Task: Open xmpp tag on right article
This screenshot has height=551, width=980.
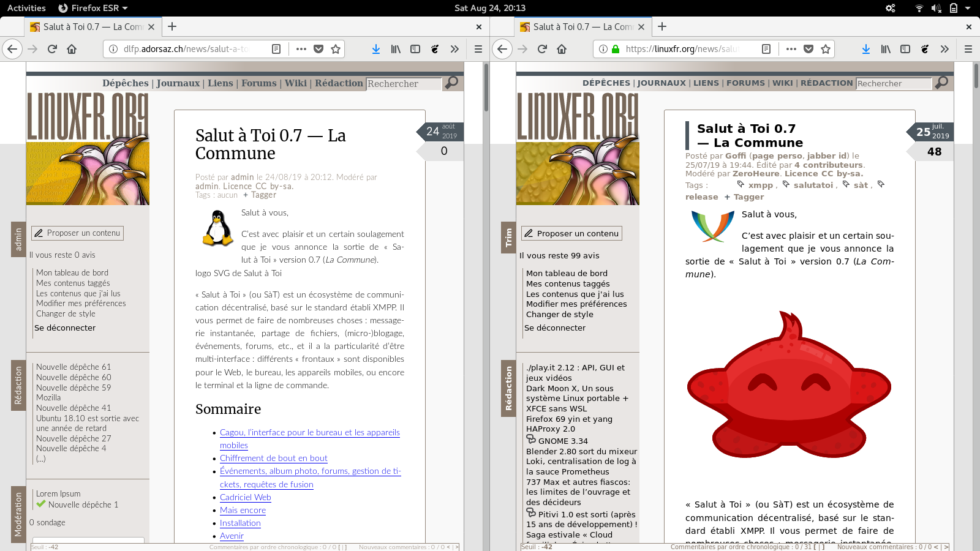Action: pos(760,185)
